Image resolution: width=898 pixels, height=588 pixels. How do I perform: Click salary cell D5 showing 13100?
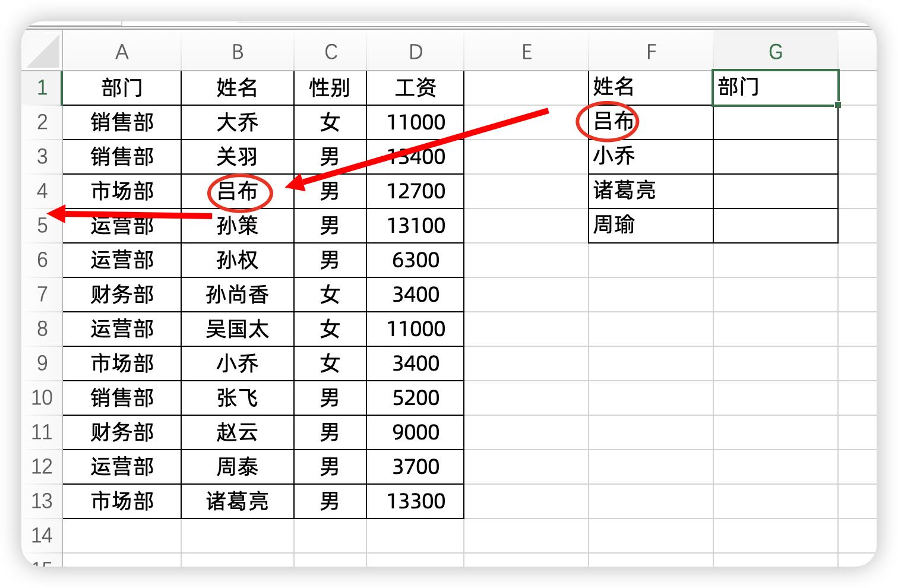(415, 226)
